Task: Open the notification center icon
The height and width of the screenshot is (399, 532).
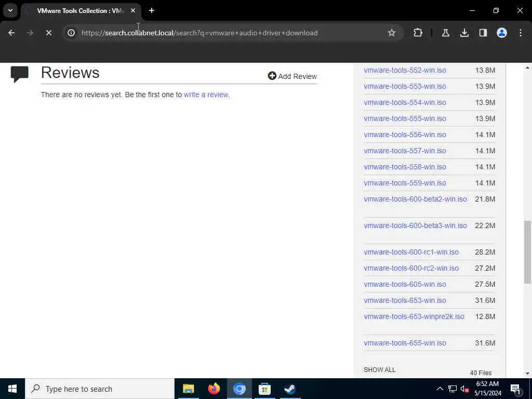Action: (515, 389)
